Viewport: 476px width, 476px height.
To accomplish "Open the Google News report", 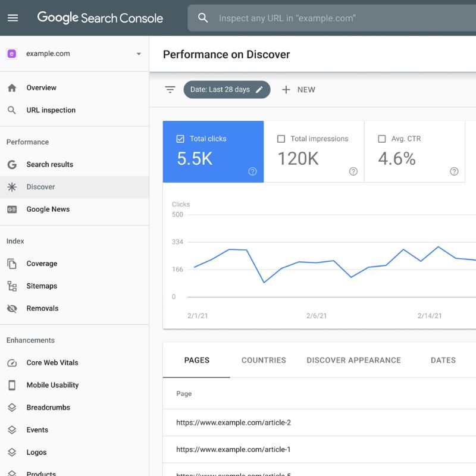I will tap(48, 209).
